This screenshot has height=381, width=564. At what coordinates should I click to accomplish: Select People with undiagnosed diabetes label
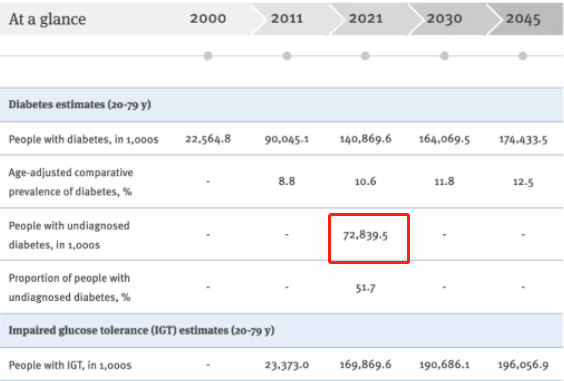coord(69,235)
